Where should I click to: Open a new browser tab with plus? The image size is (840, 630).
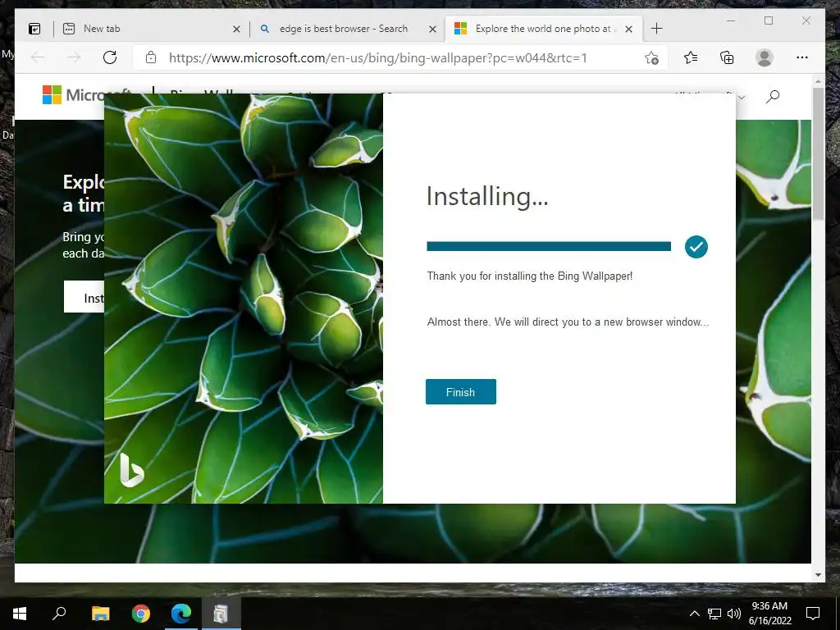pyautogui.click(x=656, y=29)
